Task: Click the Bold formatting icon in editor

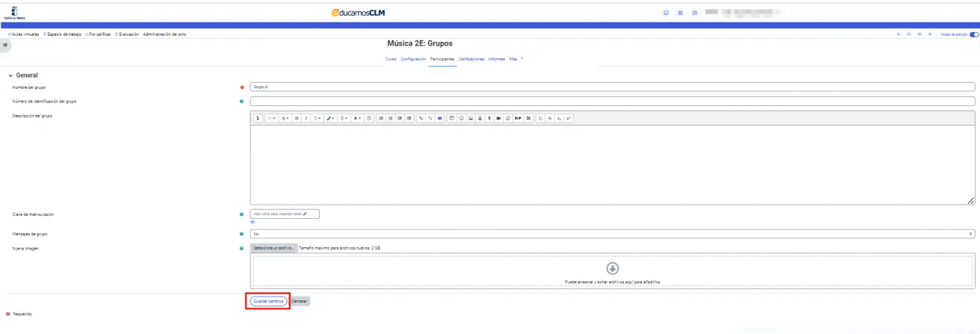Action: tap(297, 118)
